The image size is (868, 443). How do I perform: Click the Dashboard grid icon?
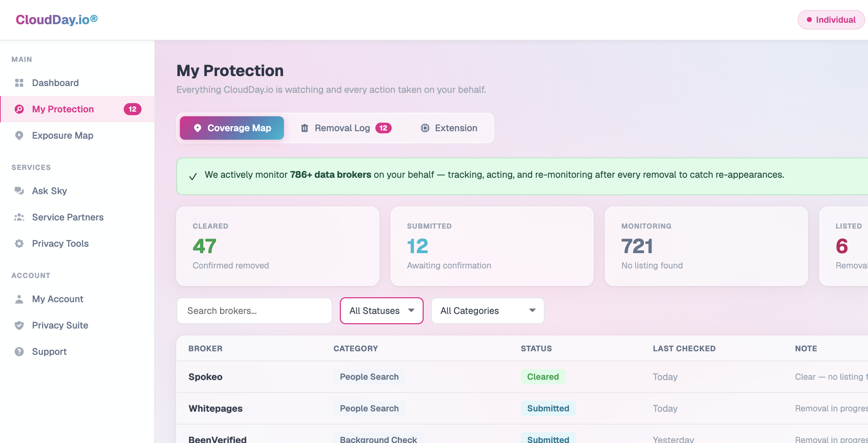[x=19, y=83]
